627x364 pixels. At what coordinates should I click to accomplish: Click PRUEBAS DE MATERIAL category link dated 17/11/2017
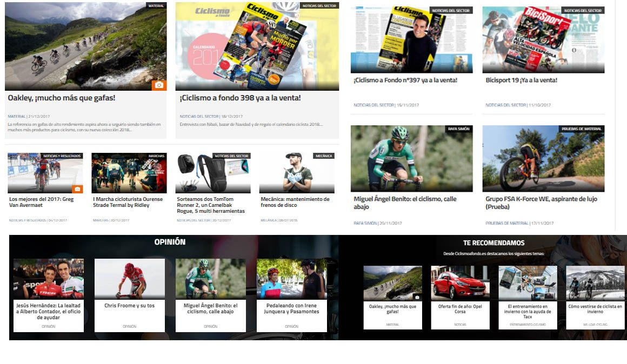[506, 223]
